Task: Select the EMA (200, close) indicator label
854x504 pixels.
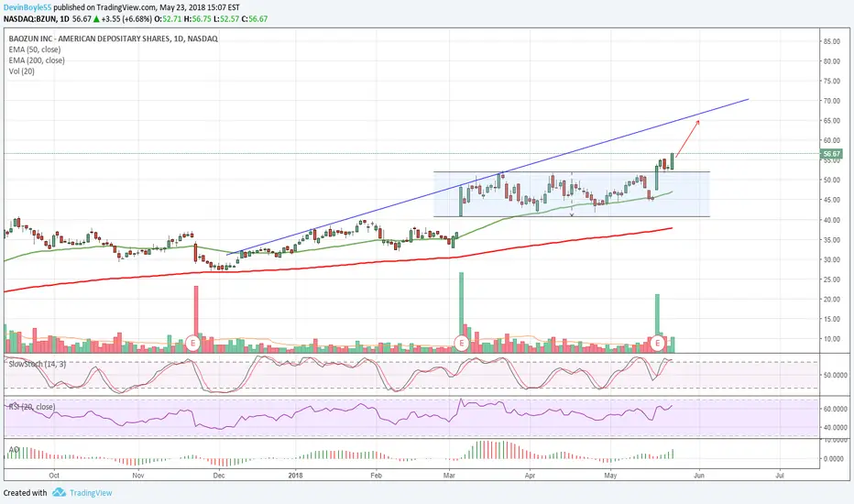Action: pyautogui.click(x=37, y=60)
